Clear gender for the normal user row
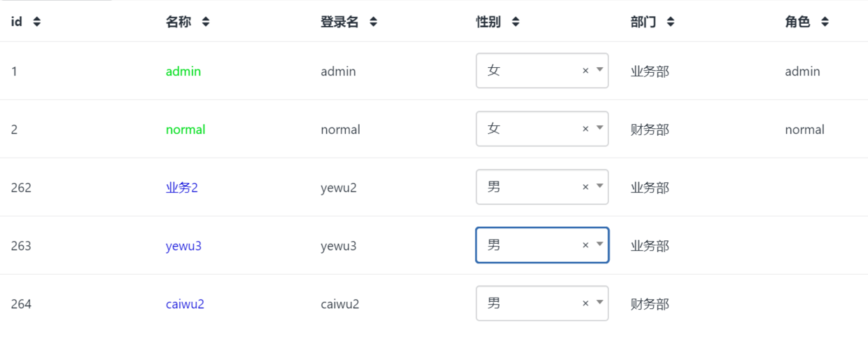 point(585,129)
